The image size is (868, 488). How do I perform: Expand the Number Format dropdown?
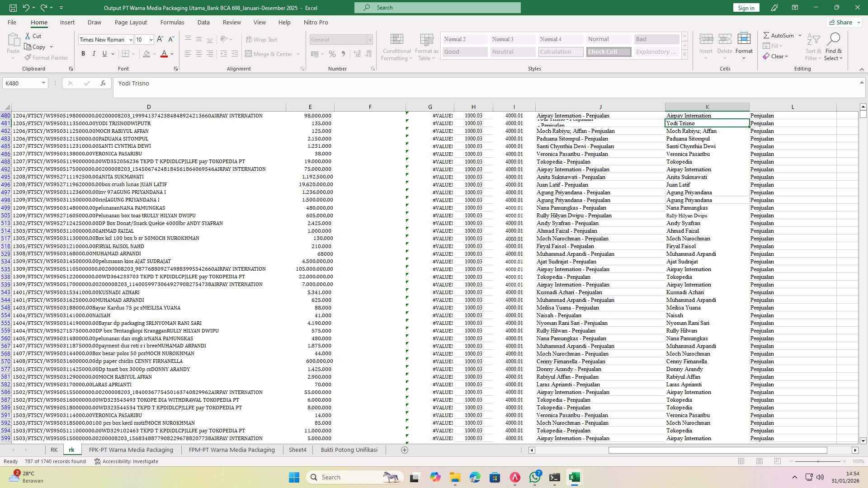370,39
